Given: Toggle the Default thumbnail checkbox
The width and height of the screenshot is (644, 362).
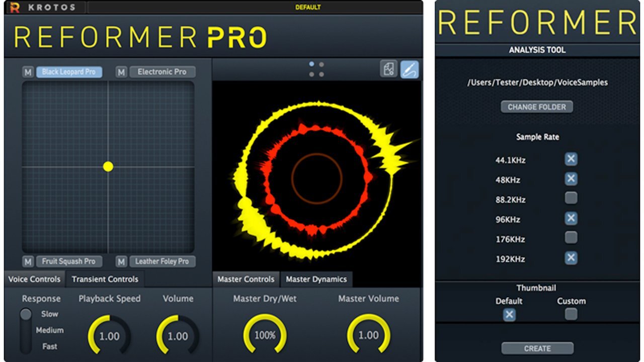Looking at the screenshot, I should [x=509, y=314].
